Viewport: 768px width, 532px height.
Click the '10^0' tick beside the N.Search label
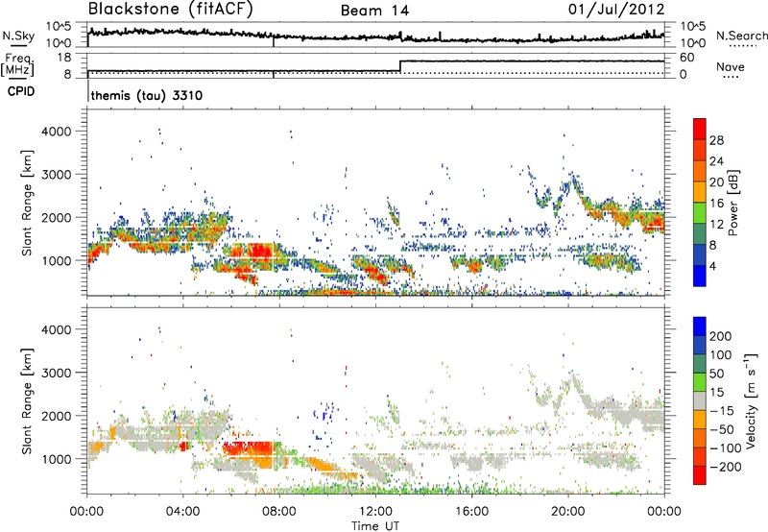click(x=693, y=43)
